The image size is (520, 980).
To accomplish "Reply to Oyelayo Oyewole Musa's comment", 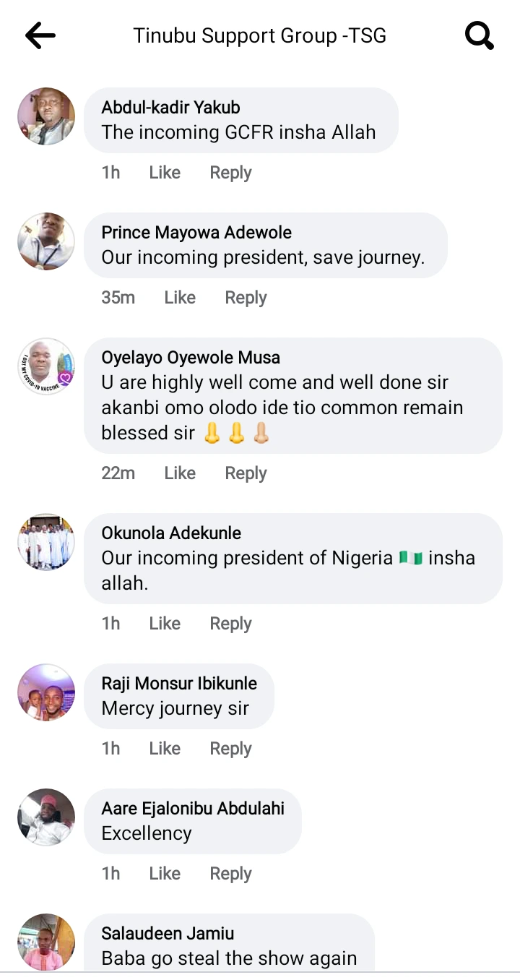I will coord(246,473).
